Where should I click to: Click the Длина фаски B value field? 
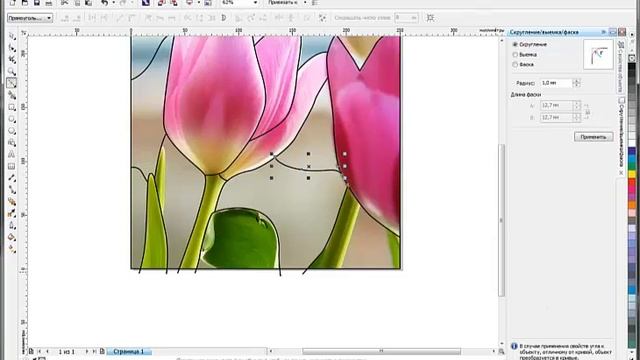click(556, 117)
